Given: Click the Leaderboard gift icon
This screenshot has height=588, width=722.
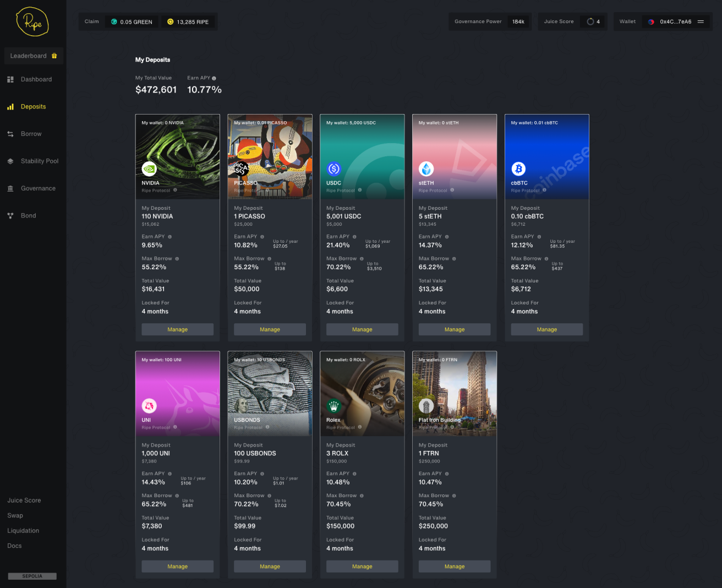Looking at the screenshot, I should [x=54, y=56].
